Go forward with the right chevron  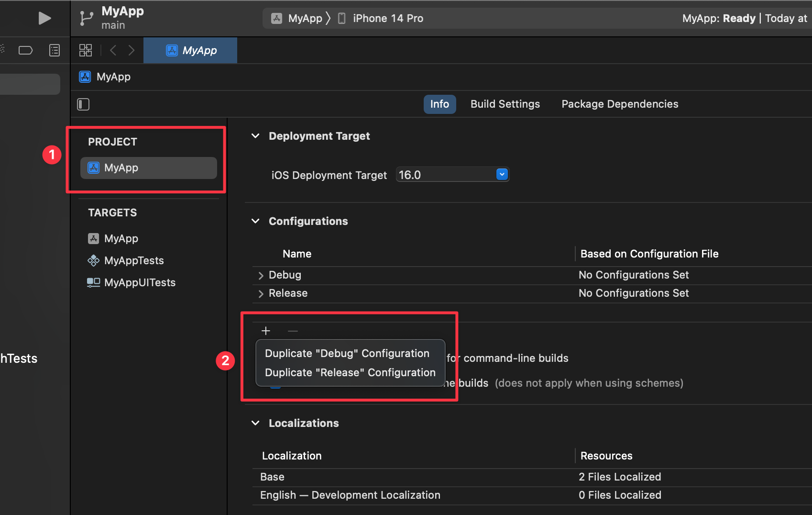click(132, 50)
